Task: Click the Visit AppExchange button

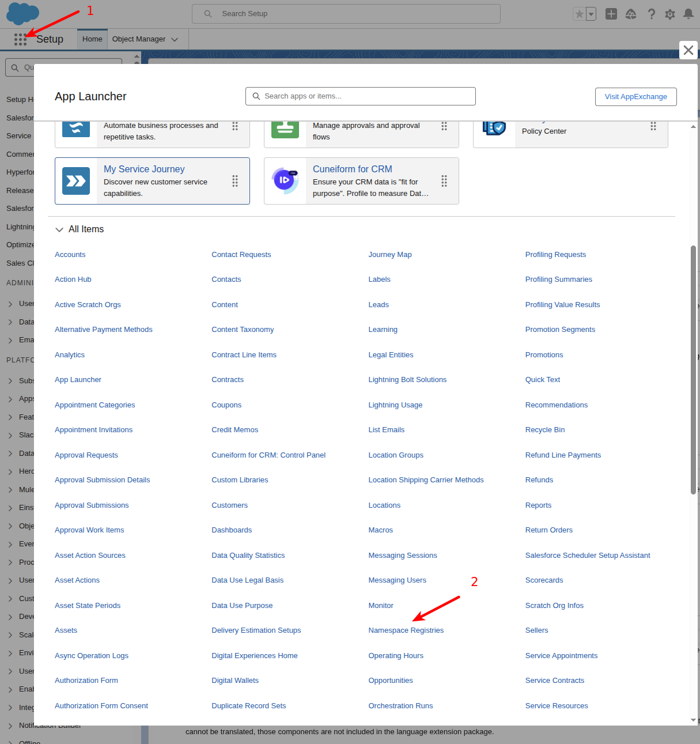Action: tap(635, 96)
